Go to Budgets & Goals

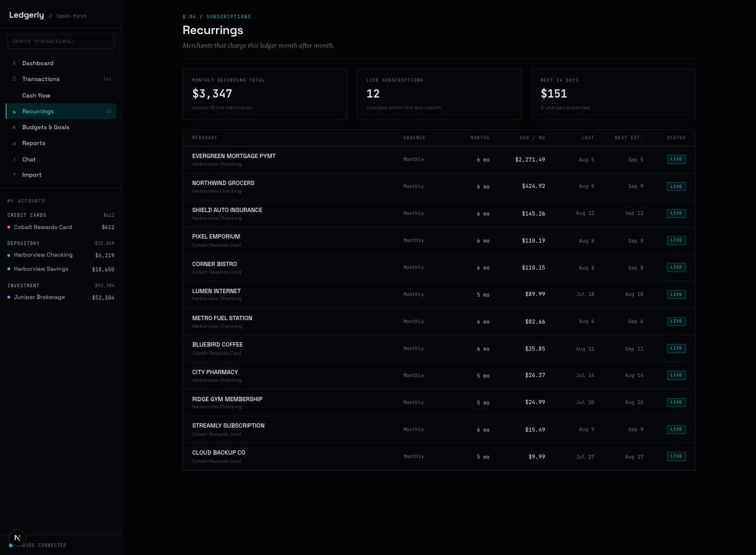click(x=61, y=127)
